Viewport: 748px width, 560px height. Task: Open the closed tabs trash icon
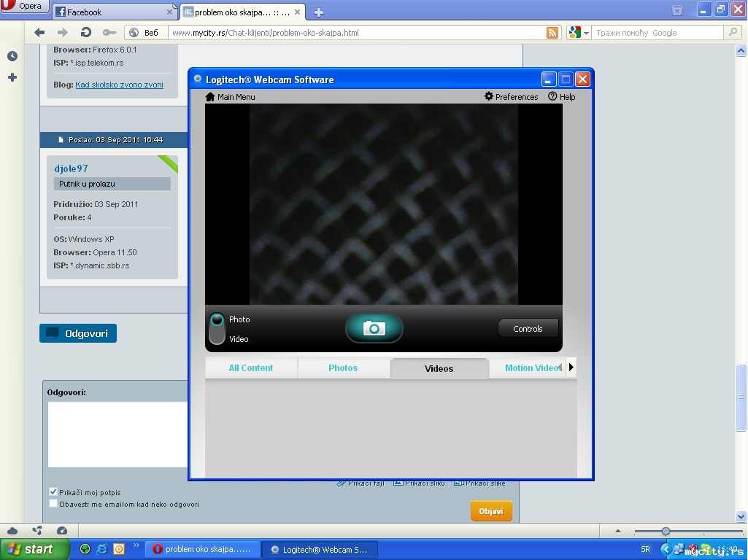(x=677, y=10)
